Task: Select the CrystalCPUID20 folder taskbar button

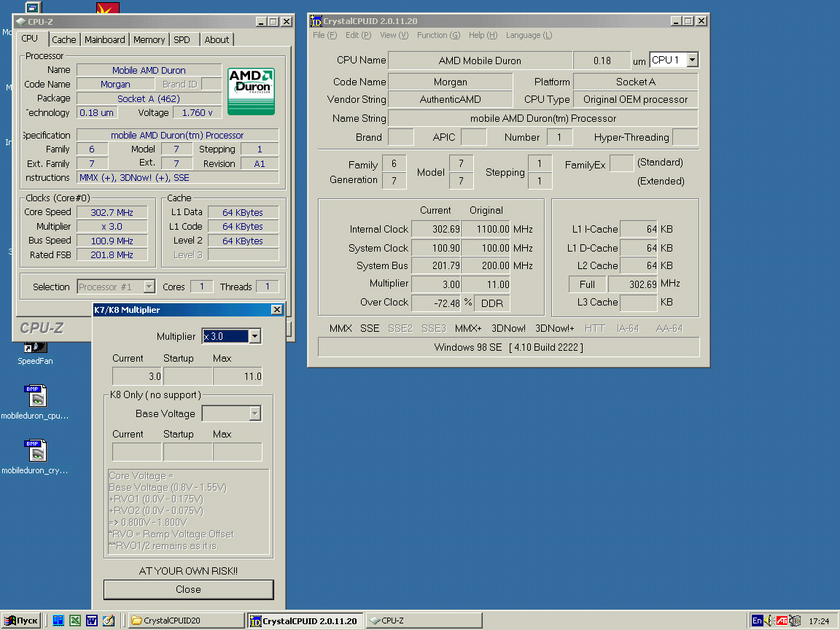Action: click(186, 621)
